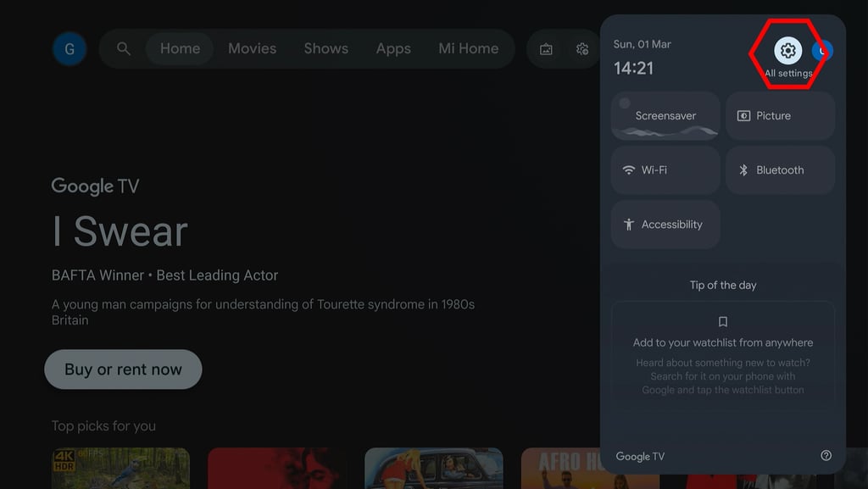Viewport: 868px width, 489px height.
Task: Click the Top picks for you heading
Action: (103, 426)
